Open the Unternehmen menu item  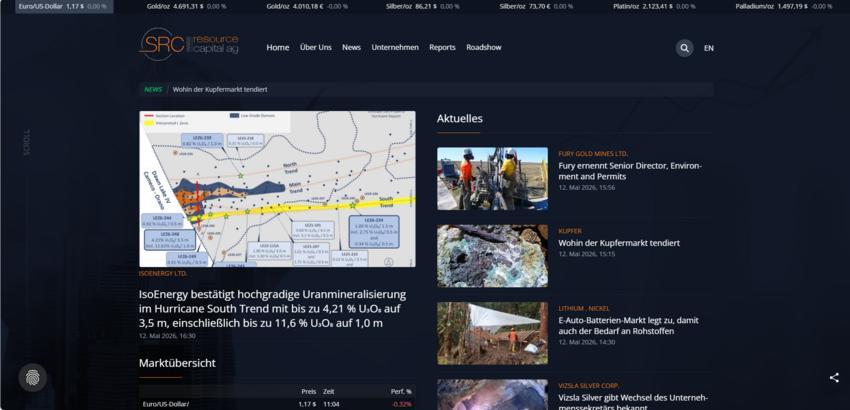pyautogui.click(x=395, y=48)
